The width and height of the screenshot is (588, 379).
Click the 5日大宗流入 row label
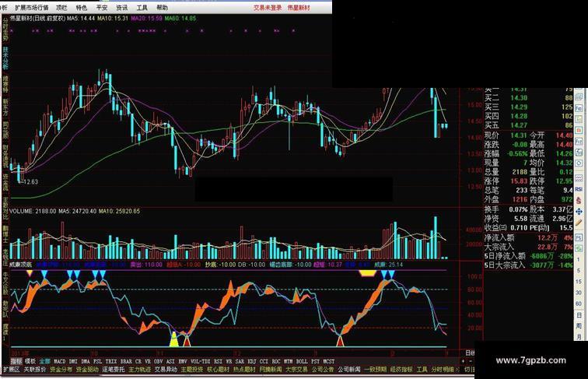click(504, 265)
